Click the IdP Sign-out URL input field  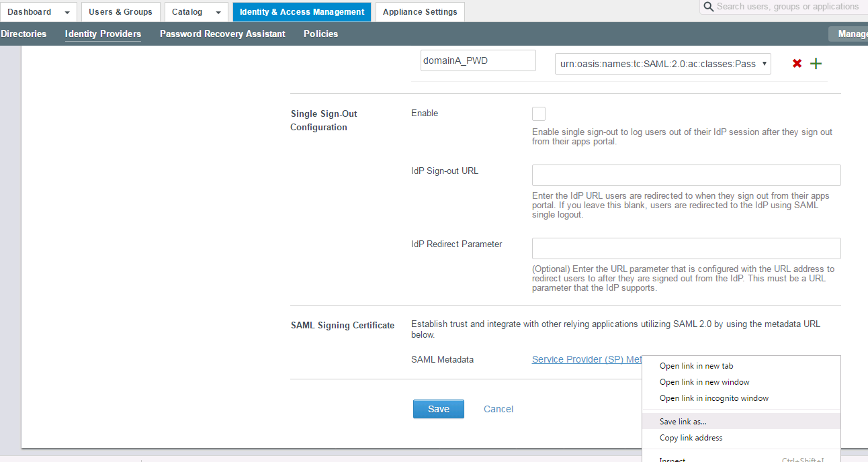[686, 175]
